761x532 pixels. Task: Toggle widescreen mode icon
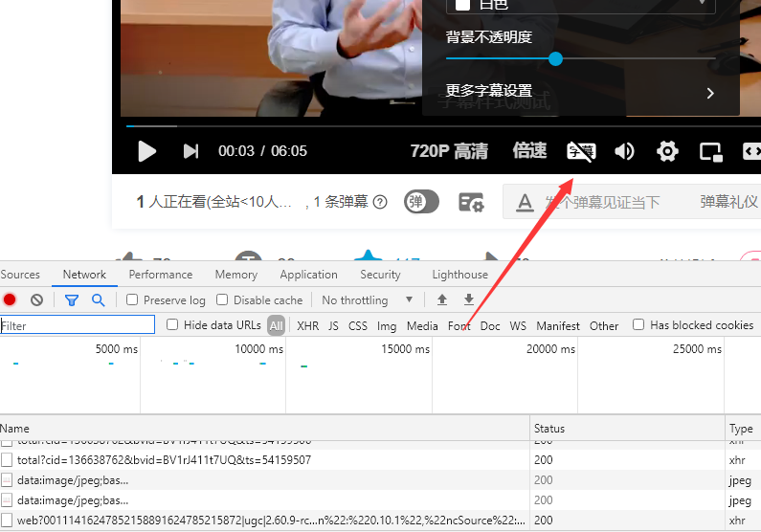751,151
